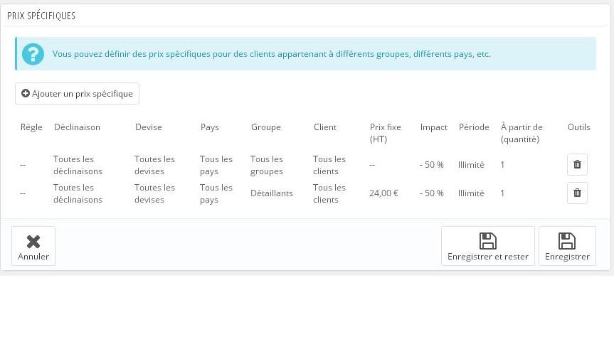Viewport: 614px width, 364px height.
Task: Click the Détaillants group cell
Action: pyautogui.click(x=271, y=193)
